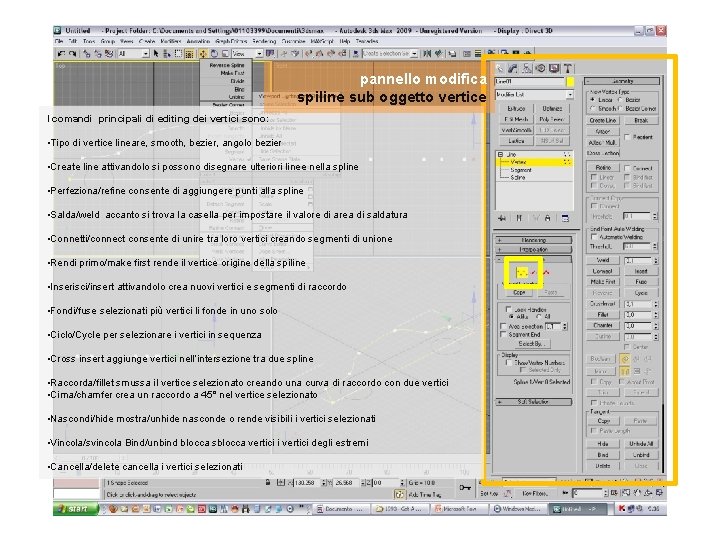Enable the Area Selection checkbox
This screenshot has width=720, height=540.
[503, 326]
